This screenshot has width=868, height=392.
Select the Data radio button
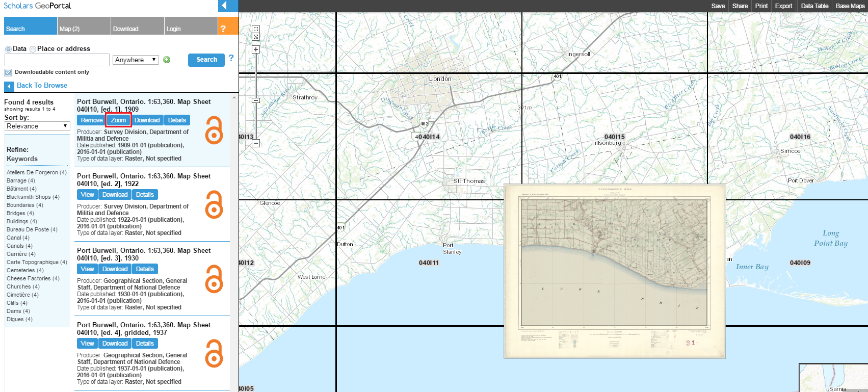click(8, 49)
